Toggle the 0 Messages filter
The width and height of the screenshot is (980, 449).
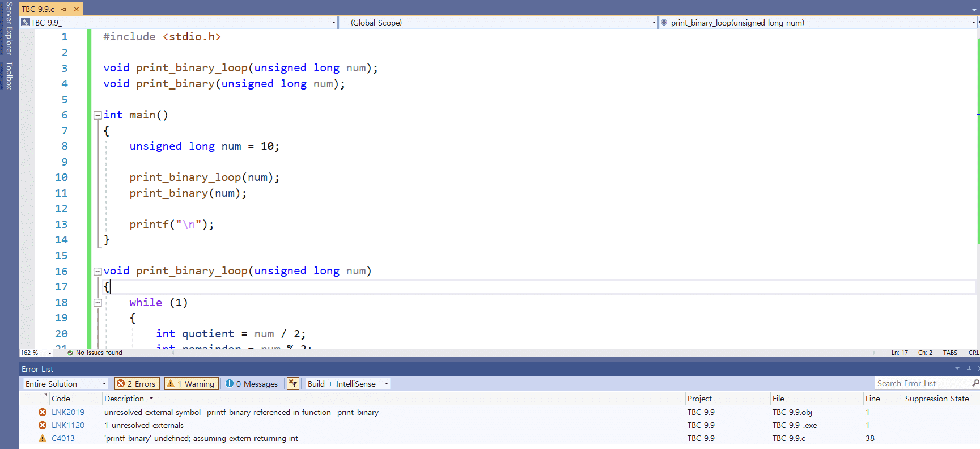click(252, 384)
